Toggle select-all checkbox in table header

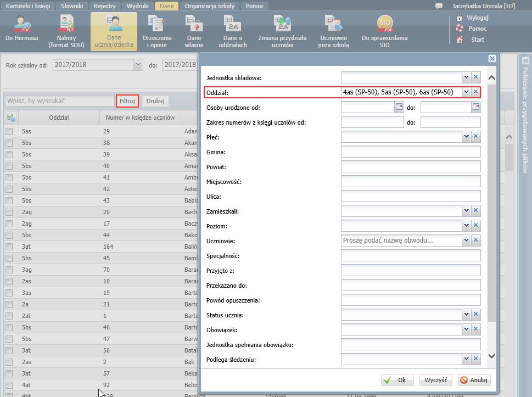coord(10,118)
